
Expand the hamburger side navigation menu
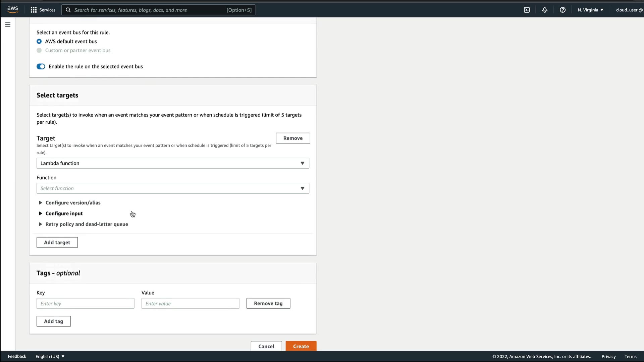[x=8, y=24]
